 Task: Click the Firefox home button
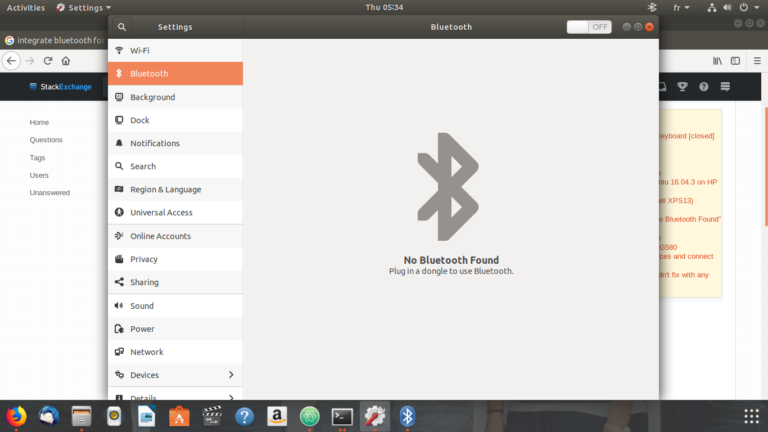point(66,61)
